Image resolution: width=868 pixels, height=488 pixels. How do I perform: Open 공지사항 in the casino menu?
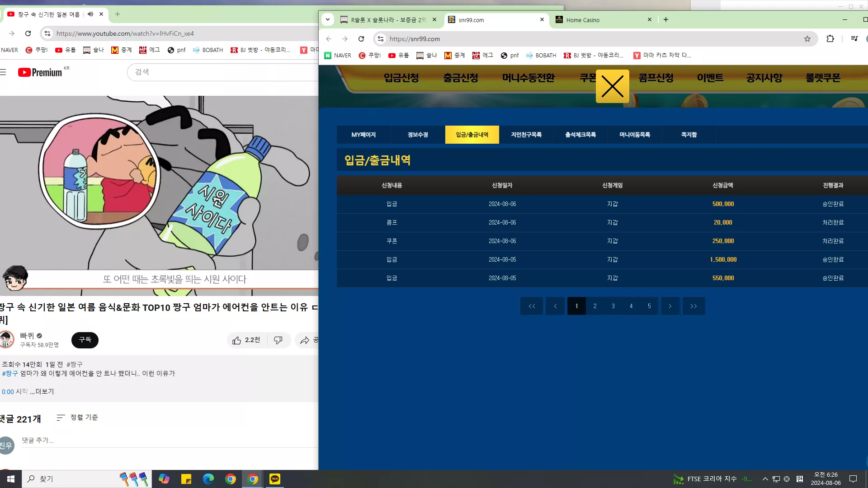[x=764, y=78]
